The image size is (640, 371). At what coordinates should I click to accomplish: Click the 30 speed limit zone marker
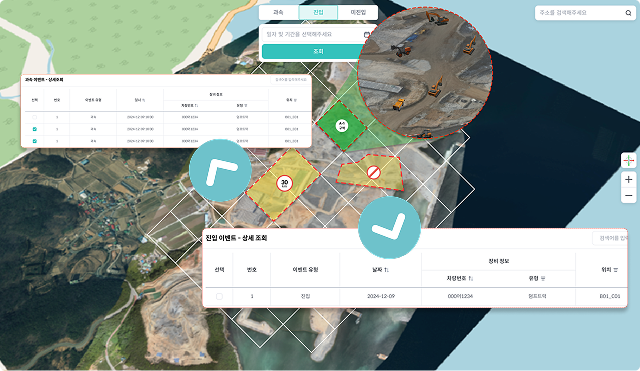[284, 183]
